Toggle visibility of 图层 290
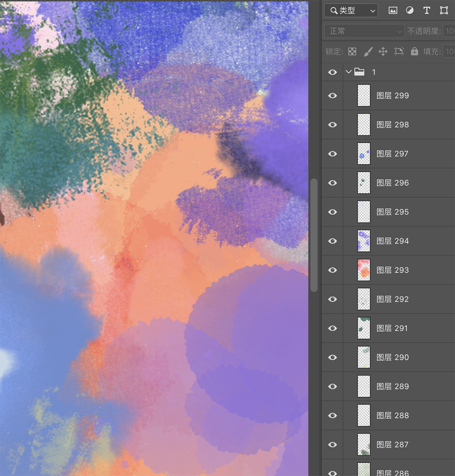This screenshot has height=476, width=455. point(333,357)
